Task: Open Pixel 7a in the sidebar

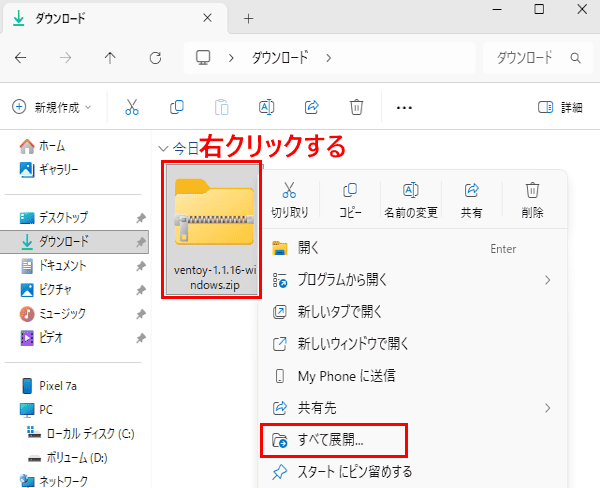Action: 49,386
